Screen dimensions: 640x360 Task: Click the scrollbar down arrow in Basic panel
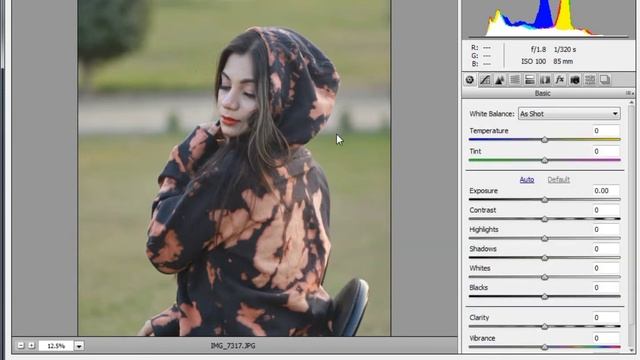tap(631, 350)
